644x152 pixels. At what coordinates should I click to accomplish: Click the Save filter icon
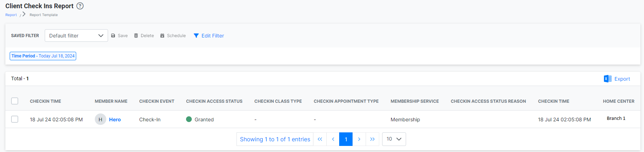pyautogui.click(x=113, y=36)
